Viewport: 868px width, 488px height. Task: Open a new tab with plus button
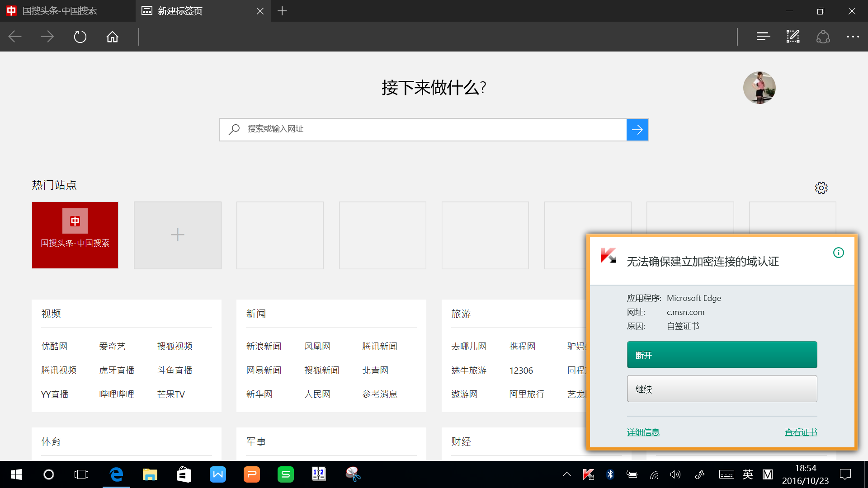(x=282, y=11)
